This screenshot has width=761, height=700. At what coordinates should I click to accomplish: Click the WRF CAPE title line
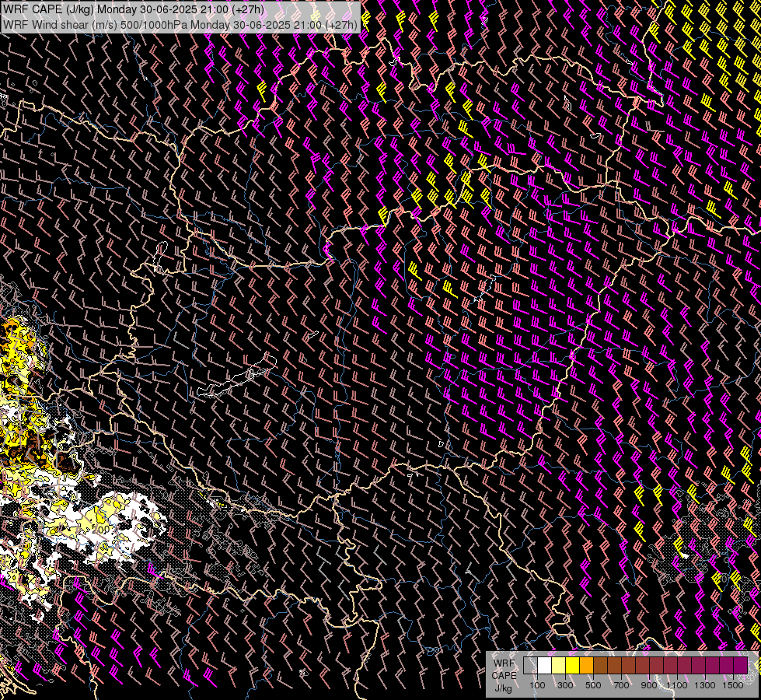(x=134, y=9)
